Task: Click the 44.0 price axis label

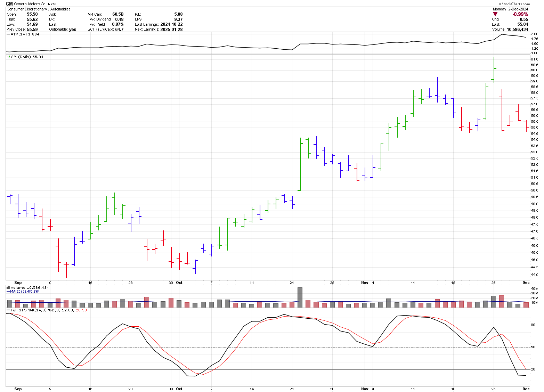Action: coord(534,275)
